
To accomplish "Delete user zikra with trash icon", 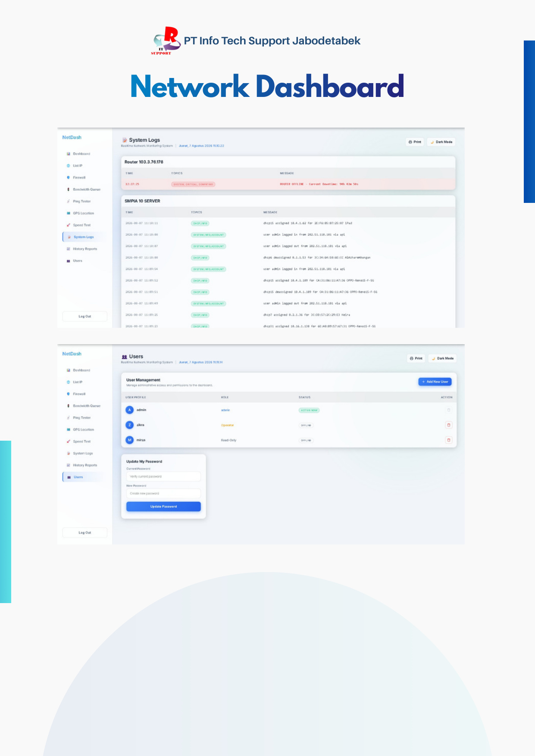I will [x=449, y=425].
